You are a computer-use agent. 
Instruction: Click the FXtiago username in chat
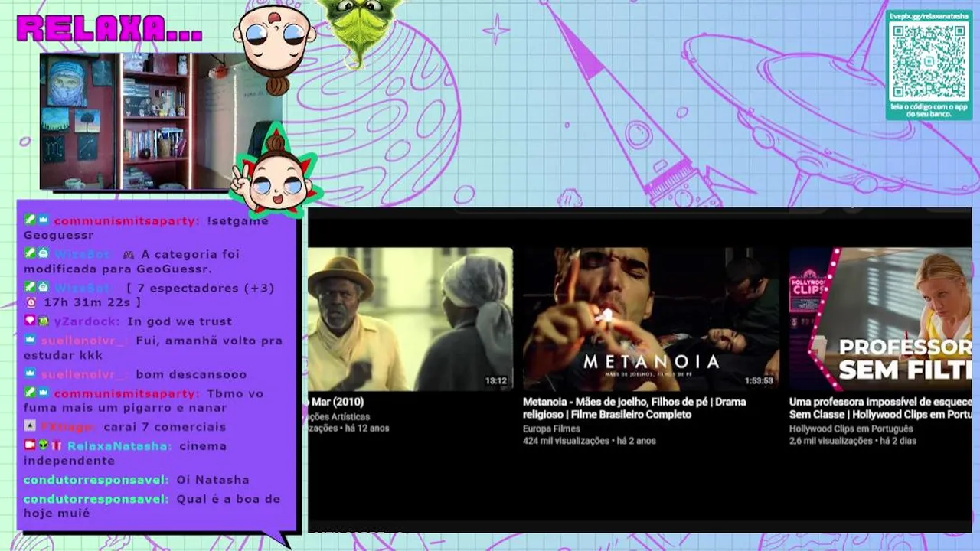coord(68,427)
